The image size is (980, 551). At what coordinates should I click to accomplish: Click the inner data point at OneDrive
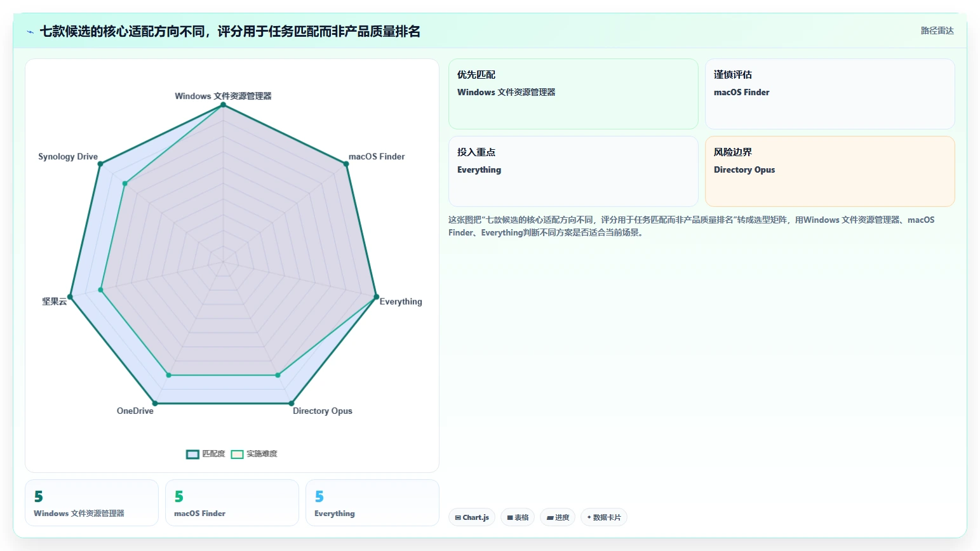point(168,375)
